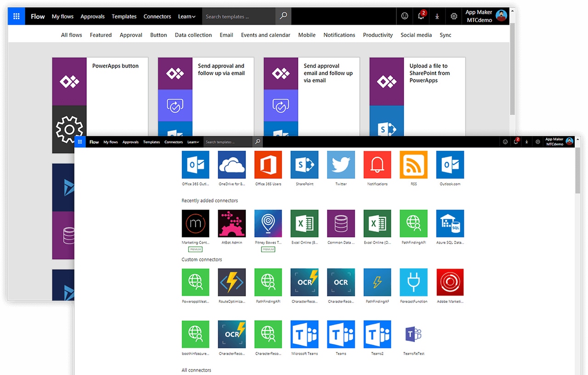Expand the Learn menu in back window

pyautogui.click(x=187, y=17)
